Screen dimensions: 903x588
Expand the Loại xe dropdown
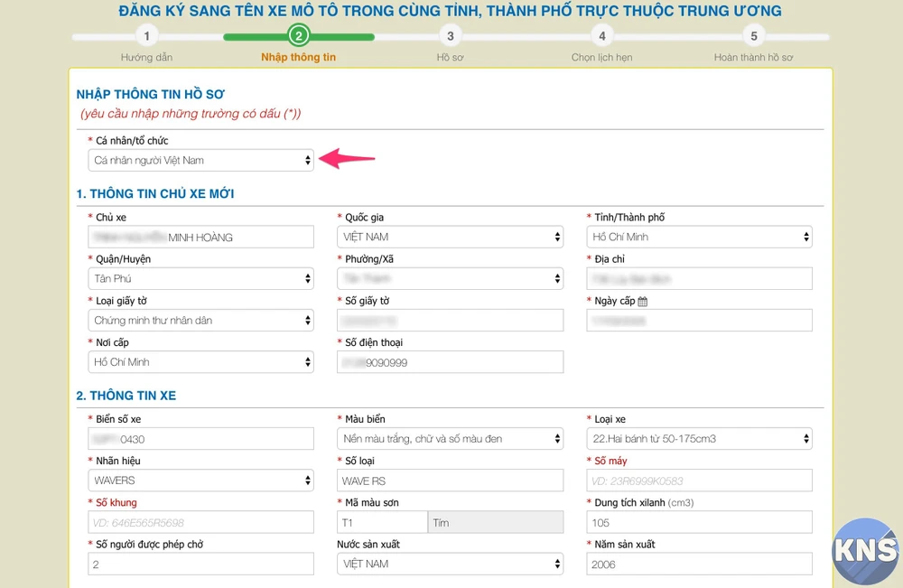pos(699,439)
